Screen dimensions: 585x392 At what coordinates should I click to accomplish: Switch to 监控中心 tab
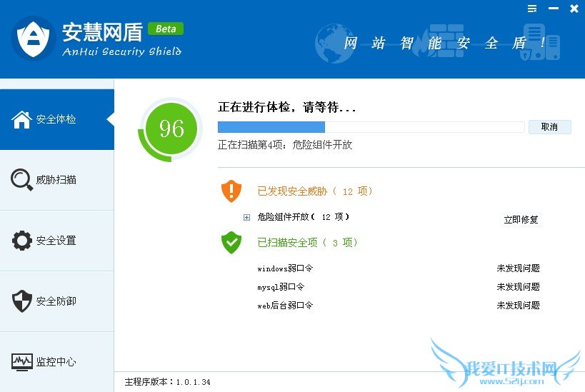click(57, 362)
